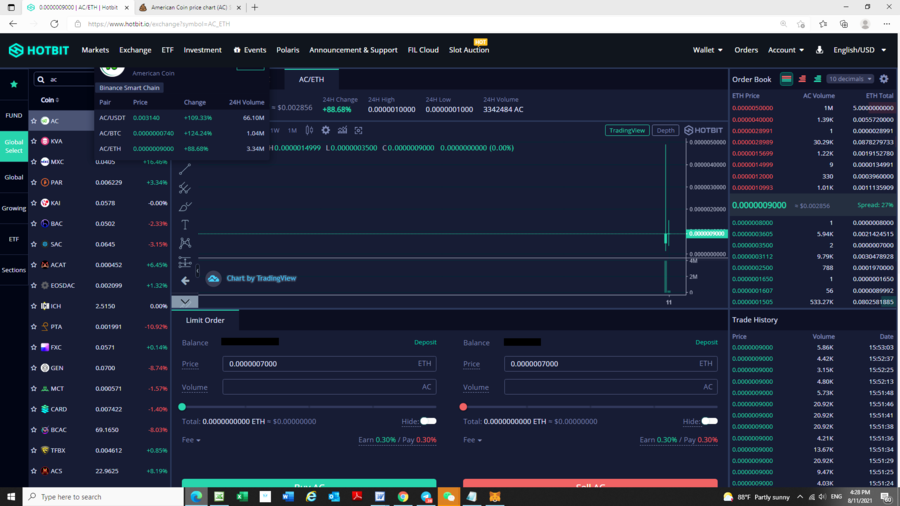The height and width of the screenshot is (506, 900).
Task: Show only buy orders in Order Book
Action: (x=817, y=79)
